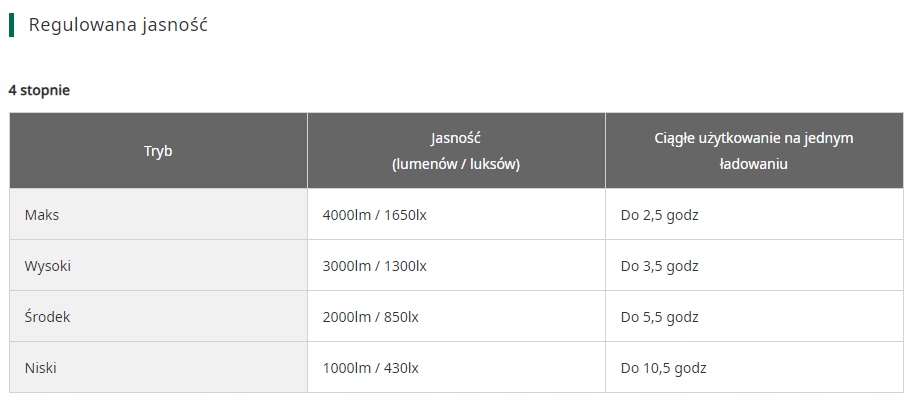The image size is (916, 402).
Task: Click the 'Do 3,5 godz' runtime cell
Action: pos(659,266)
